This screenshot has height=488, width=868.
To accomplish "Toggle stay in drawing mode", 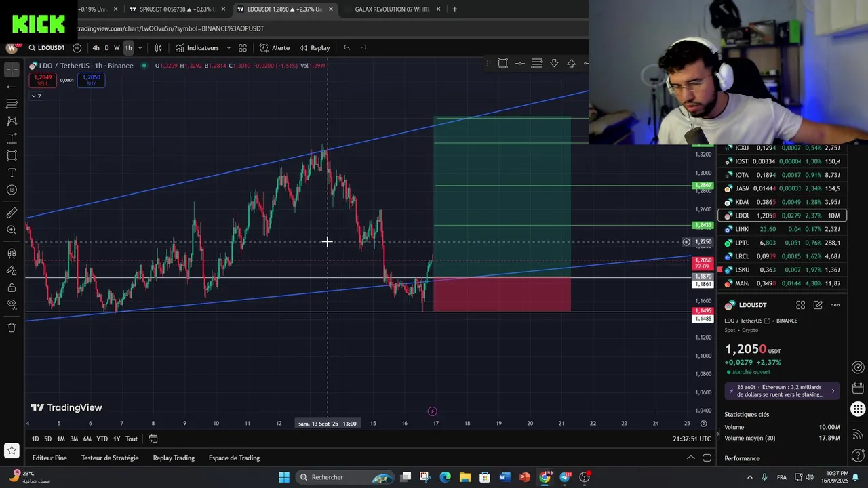I will click(12, 270).
